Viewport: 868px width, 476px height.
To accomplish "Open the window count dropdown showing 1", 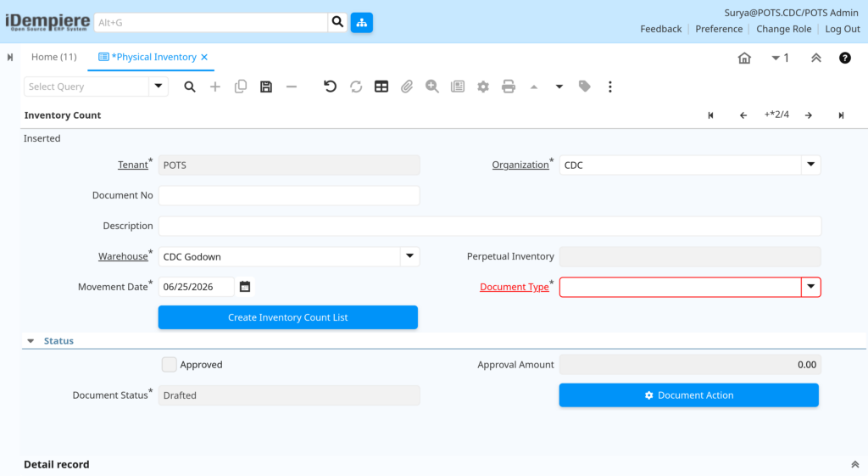I will [780, 58].
